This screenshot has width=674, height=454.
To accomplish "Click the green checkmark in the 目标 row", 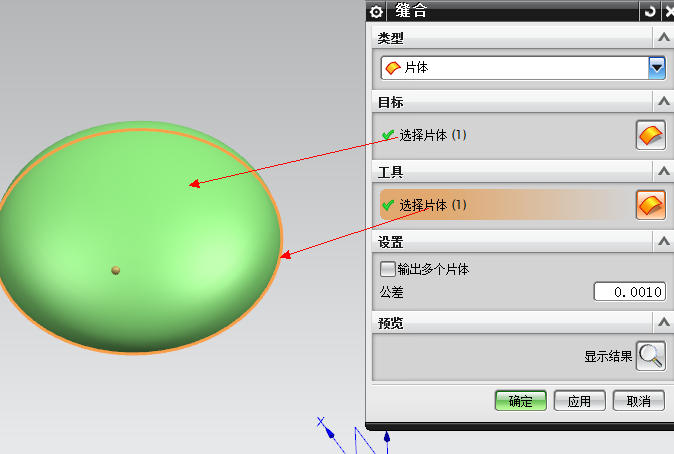I will point(388,135).
